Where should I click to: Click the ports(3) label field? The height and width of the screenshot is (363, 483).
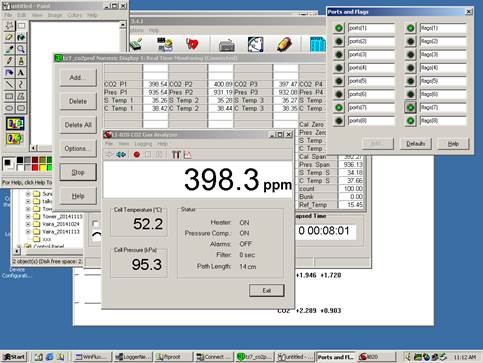click(x=371, y=54)
